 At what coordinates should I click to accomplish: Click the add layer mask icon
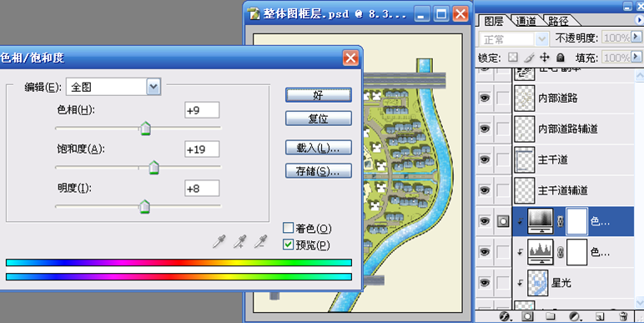tap(528, 316)
